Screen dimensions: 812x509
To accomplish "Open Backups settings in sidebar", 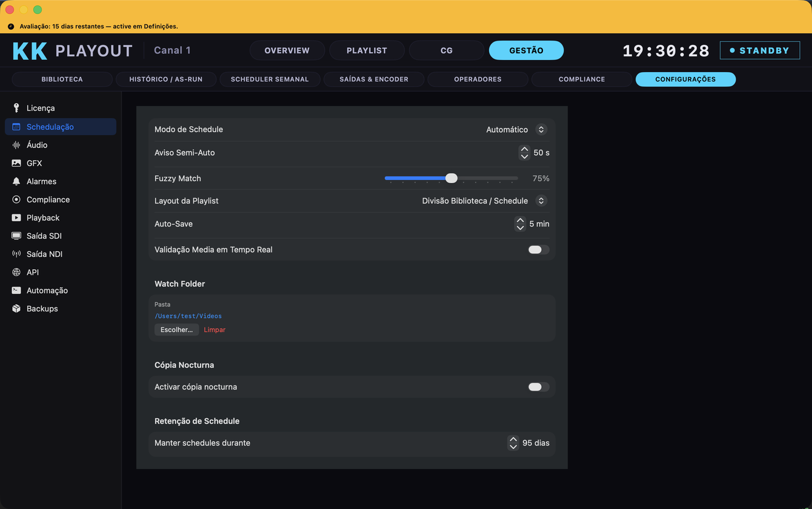I will [x=61, y=308].
